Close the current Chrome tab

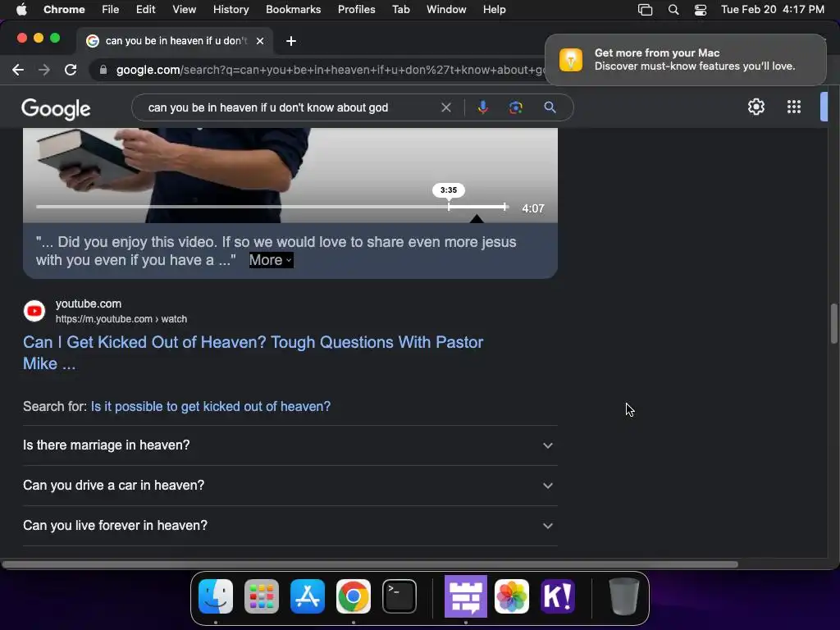click(260, 41)
